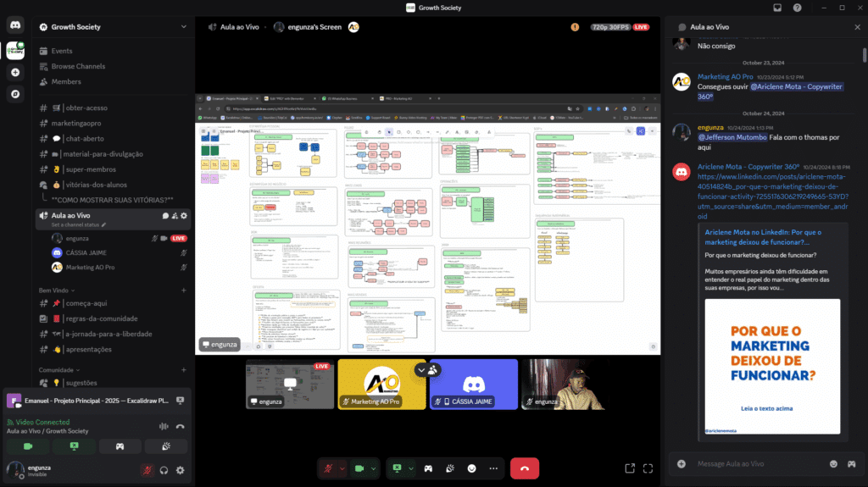The height and width of the screenshot is (487, 868).
Task: Add attachment with plus in message box
Action: coord(682,464)
